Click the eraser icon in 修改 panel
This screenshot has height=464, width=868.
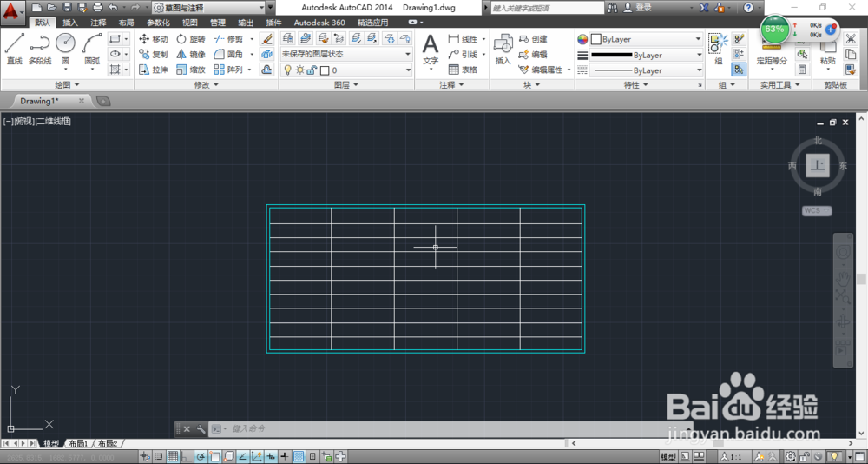pos(266,39)
